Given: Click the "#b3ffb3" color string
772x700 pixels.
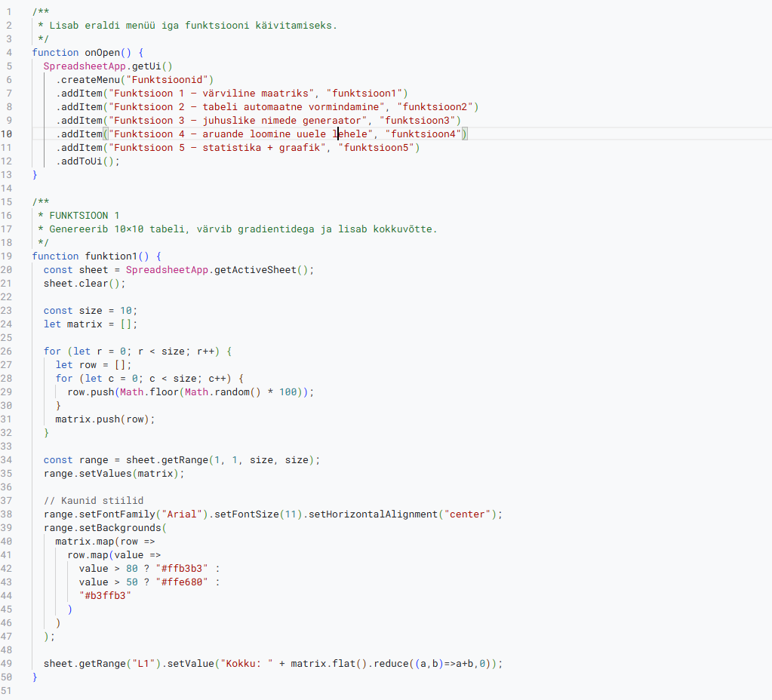Looking at the screenshot, I should point(105,595).
